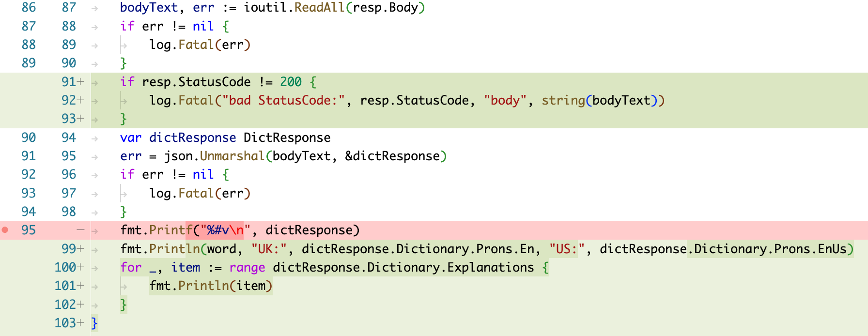
Task: Click the plus marker beside line 103
Action: [x=80, y=323]
